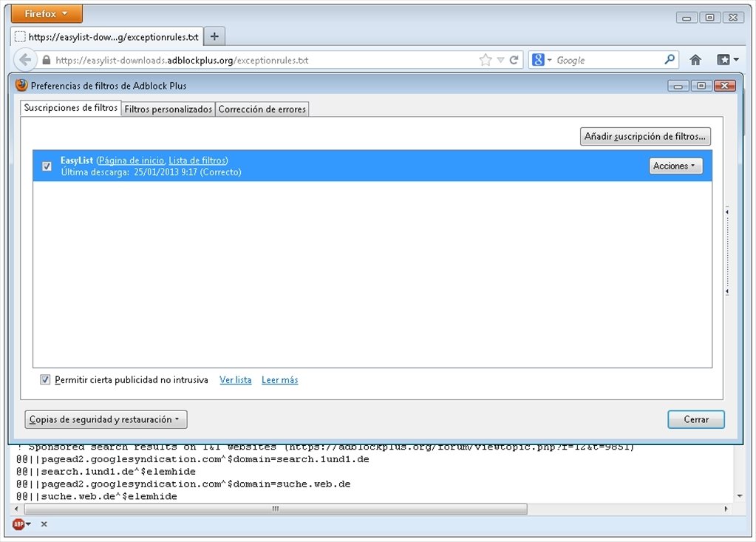Click the padlock site identity icon
756x542 pixels.
click(47, 61)
